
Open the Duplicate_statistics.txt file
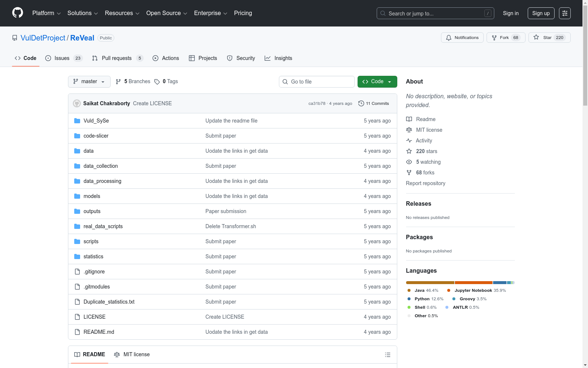109,302
